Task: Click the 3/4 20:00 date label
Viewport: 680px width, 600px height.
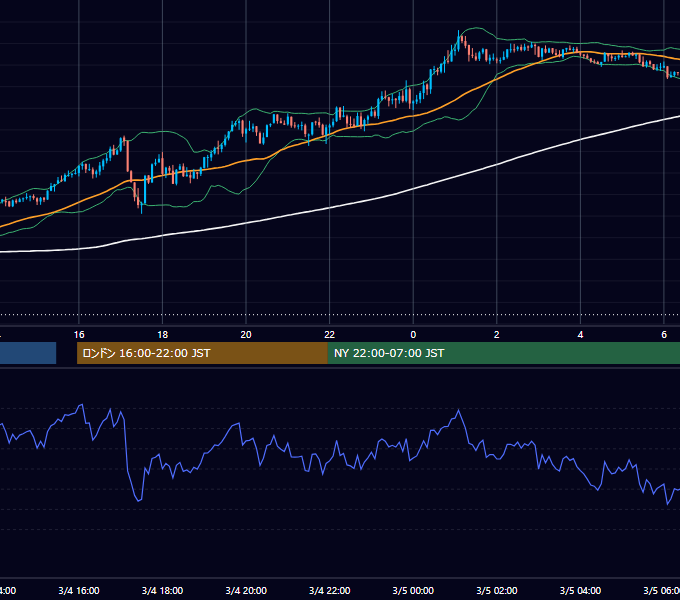Action: coord(246,590)
